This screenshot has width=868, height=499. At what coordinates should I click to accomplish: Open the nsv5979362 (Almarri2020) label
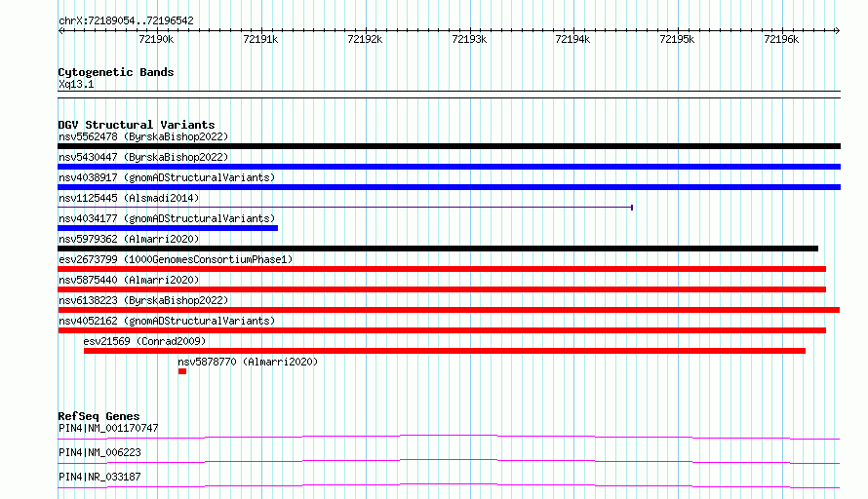pos(129,239)
